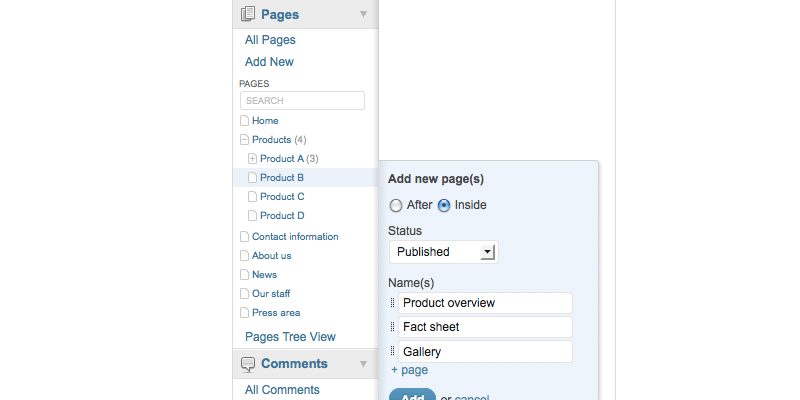
Task: Open All Pages menu item
Action: coord(270,40)
